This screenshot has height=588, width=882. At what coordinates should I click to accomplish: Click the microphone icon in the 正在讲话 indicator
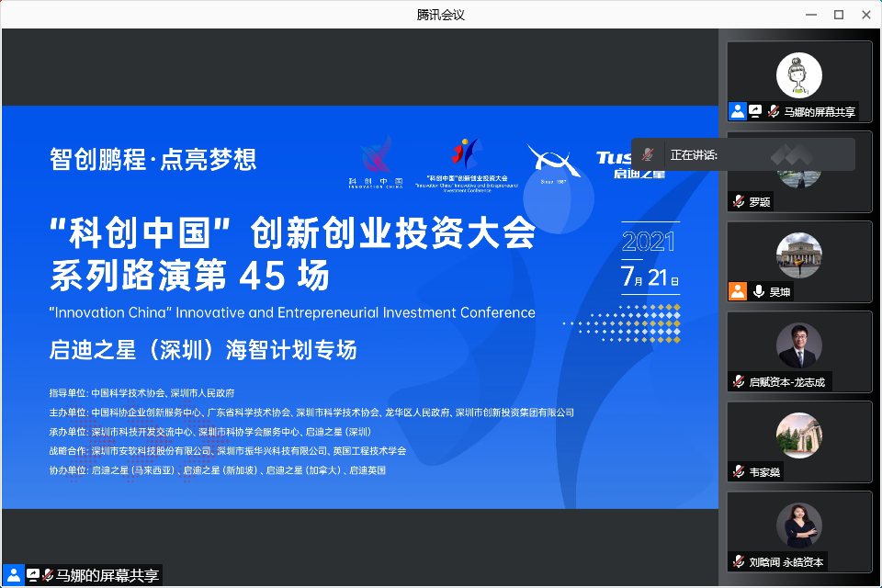coord(648,154)
